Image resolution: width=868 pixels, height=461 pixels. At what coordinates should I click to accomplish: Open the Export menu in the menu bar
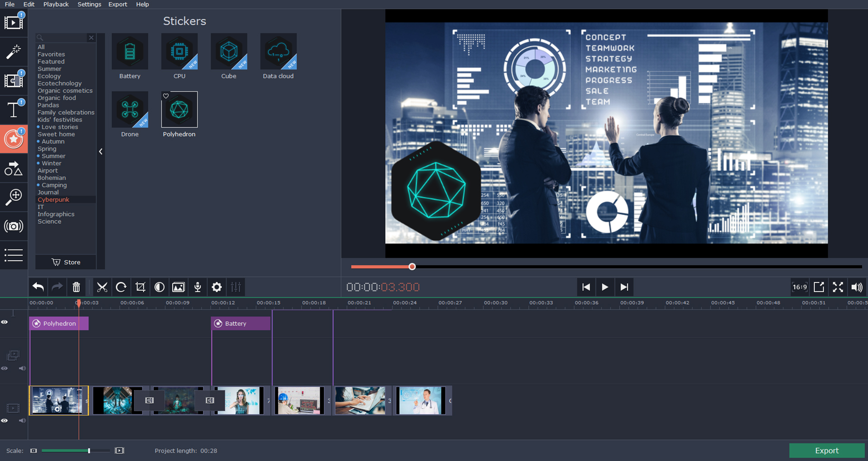[118, 4]
